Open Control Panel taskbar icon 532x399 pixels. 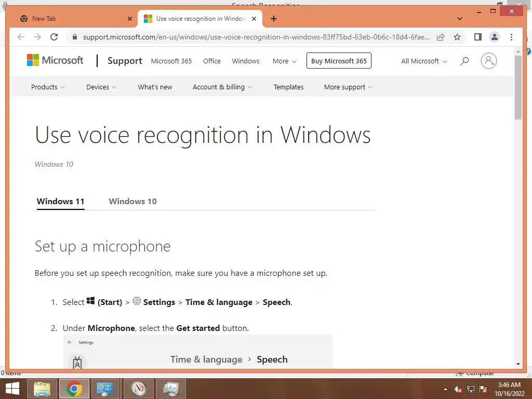pos(105,389)
